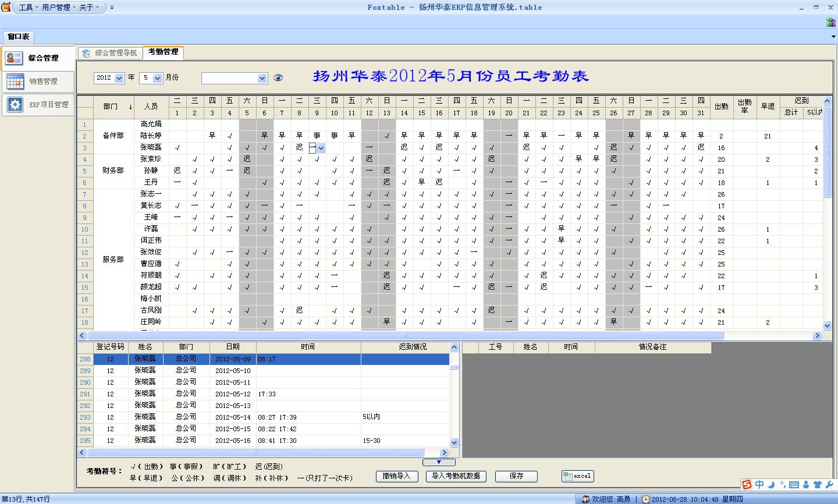This screenshot has height=504, width=838.
Task: Click the 服务部 department cell
Action: coord(113,260)
